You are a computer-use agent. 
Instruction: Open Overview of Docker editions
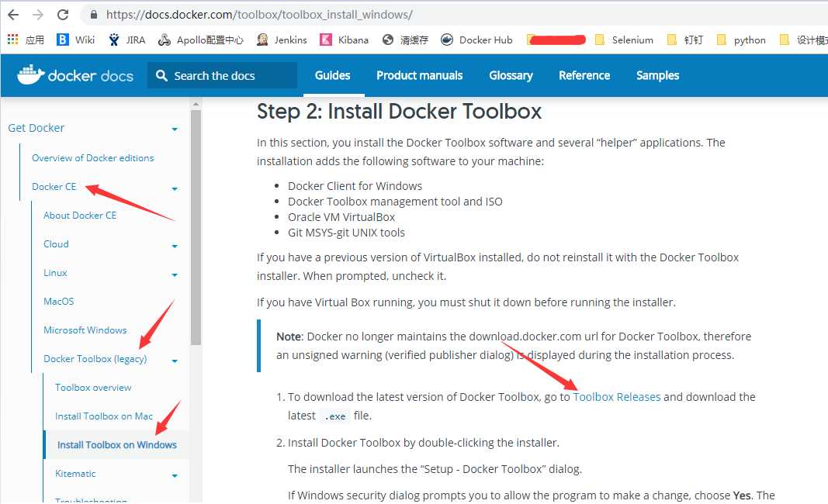(93, 158)
